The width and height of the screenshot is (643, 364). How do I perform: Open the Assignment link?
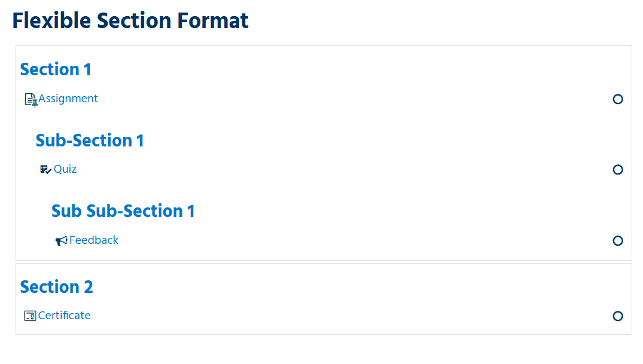68,99
